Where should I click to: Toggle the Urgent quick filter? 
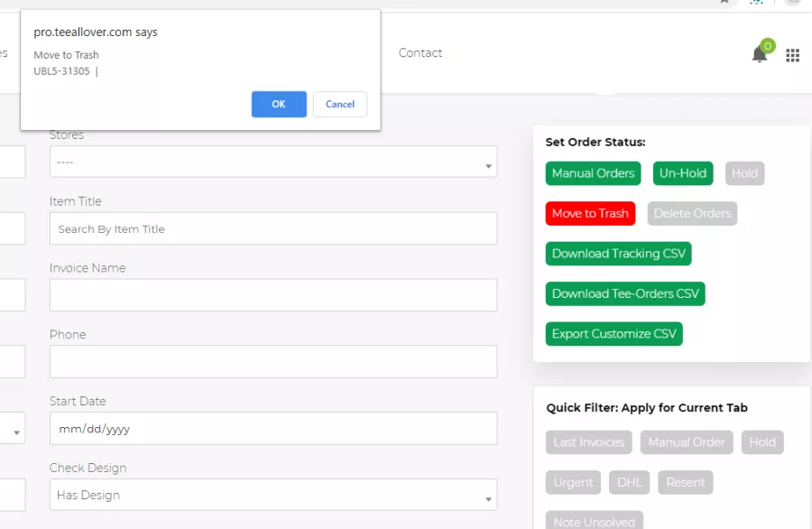[x=573, y=482]
